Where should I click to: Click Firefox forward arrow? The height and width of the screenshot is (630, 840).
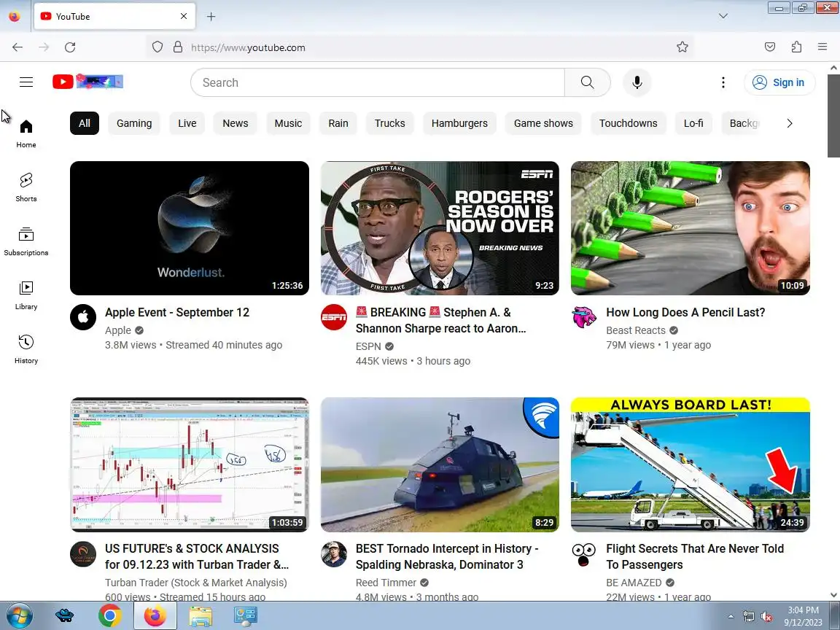point(44,47)
